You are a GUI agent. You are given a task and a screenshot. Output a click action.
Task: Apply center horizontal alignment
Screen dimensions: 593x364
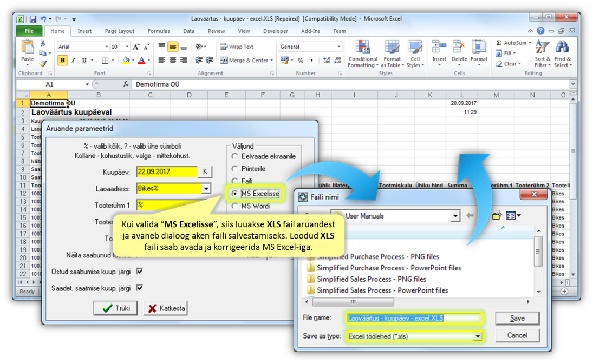point(173,61)
